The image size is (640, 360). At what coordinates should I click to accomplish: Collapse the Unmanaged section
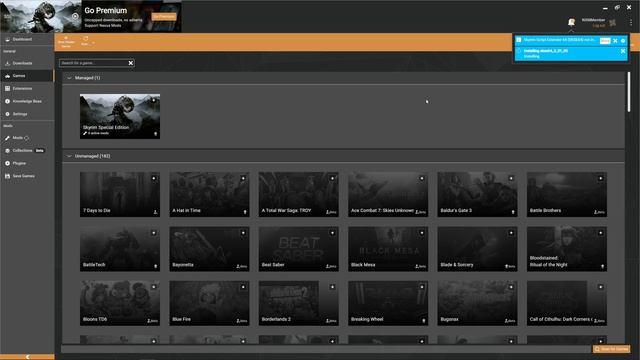click(69, 156)
